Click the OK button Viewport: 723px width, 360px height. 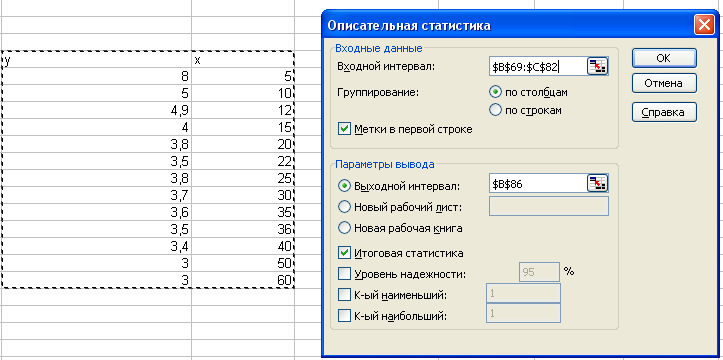click(x=664, y=58)
